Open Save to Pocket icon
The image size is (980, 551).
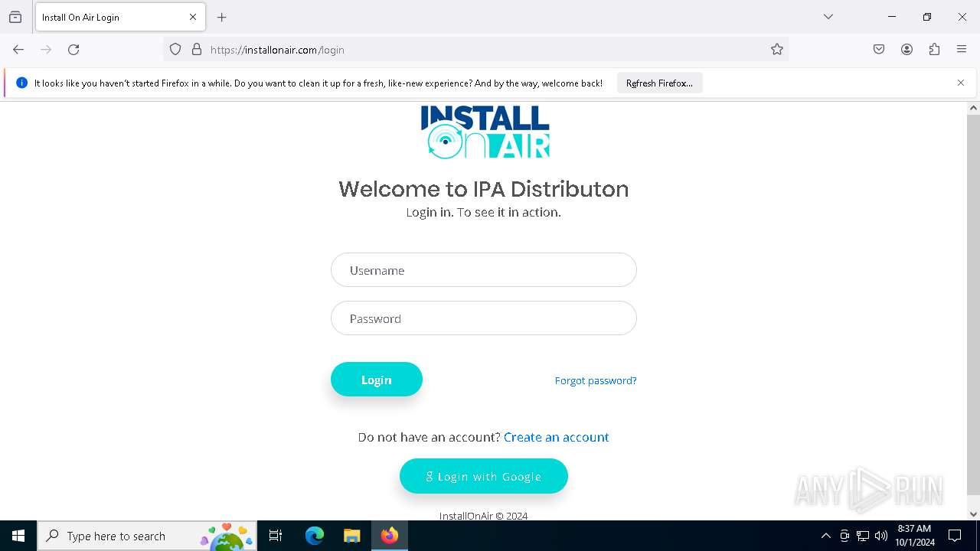(x=879, y=50)
